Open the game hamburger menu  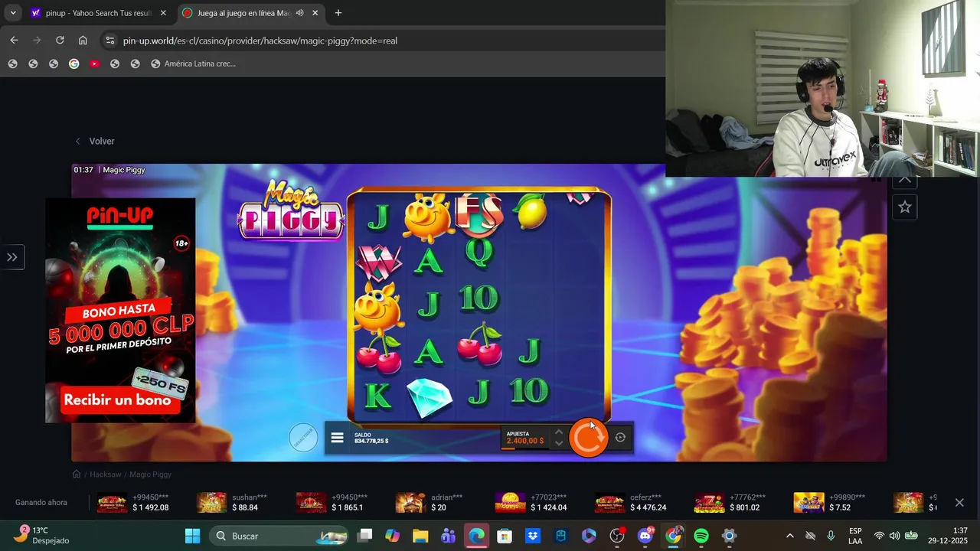337,438
